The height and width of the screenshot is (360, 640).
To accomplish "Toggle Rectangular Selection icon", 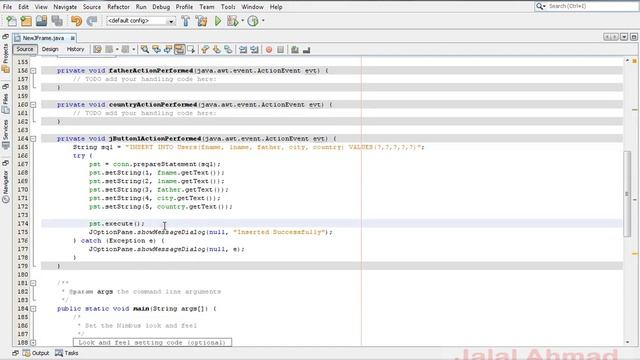I will point(191,49).
